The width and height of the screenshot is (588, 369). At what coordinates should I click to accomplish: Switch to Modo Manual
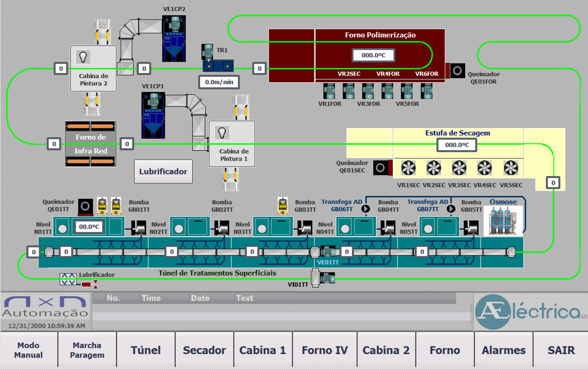29,350
